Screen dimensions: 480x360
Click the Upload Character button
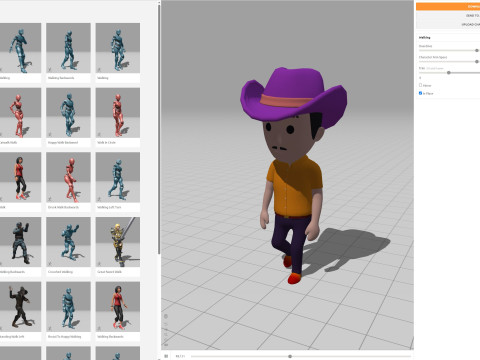pyautogui.click(x=448, y=24)
